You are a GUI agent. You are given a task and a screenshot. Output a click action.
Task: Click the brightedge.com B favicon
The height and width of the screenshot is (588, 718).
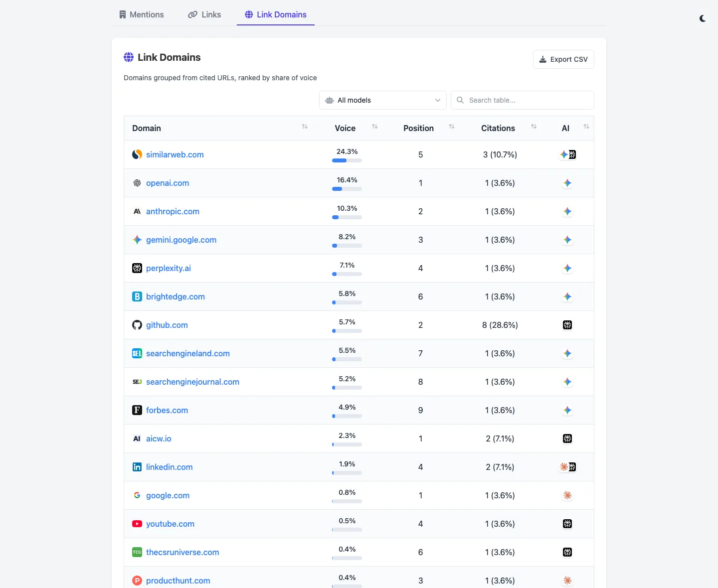(x=137, y=296)
